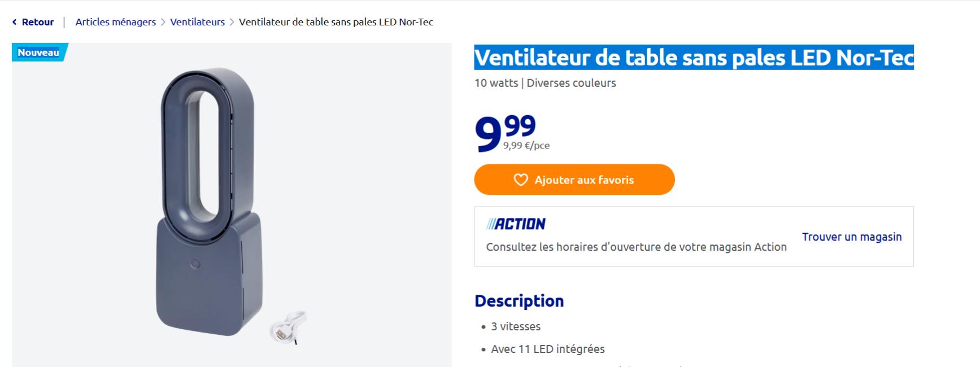Screen dimensions: 980x367
Task: Click the chevron after Ventilateurs in breadcrumb
Action: [232, 21]
